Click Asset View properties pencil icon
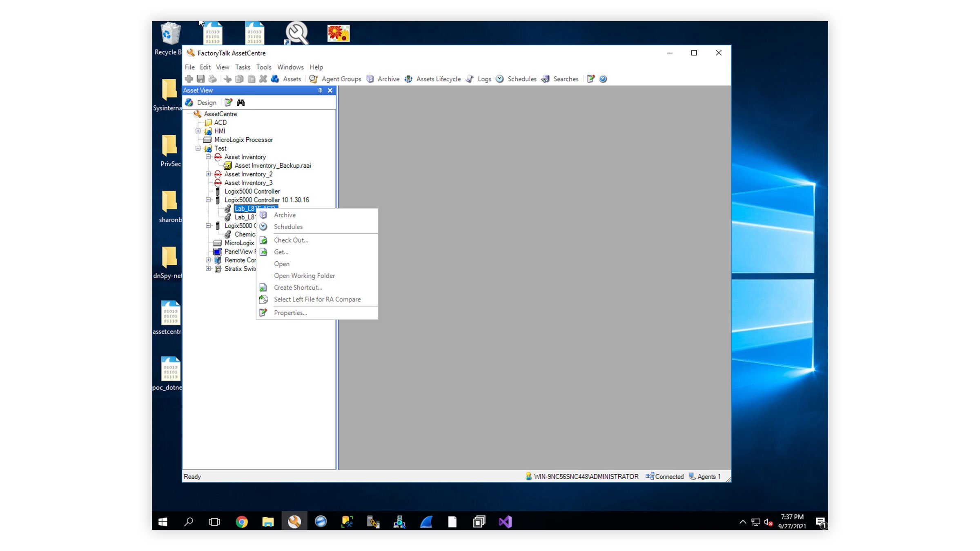 click(228, 102)
